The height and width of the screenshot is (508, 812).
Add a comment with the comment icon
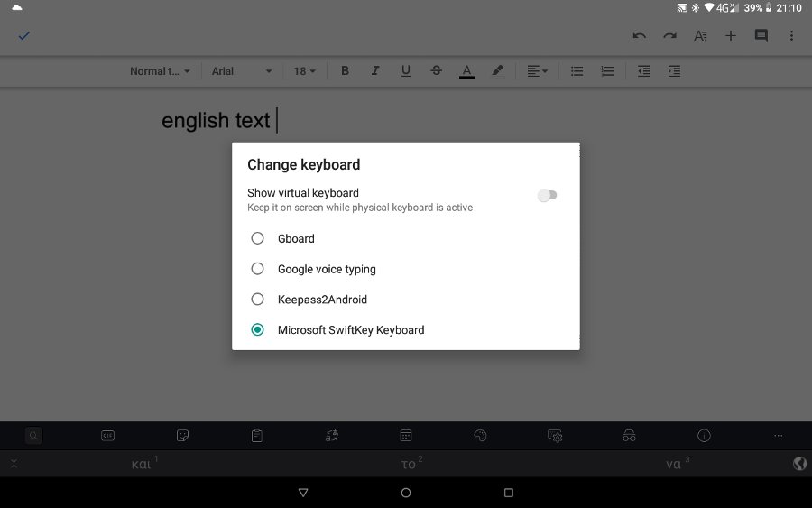tap(761, 35)
